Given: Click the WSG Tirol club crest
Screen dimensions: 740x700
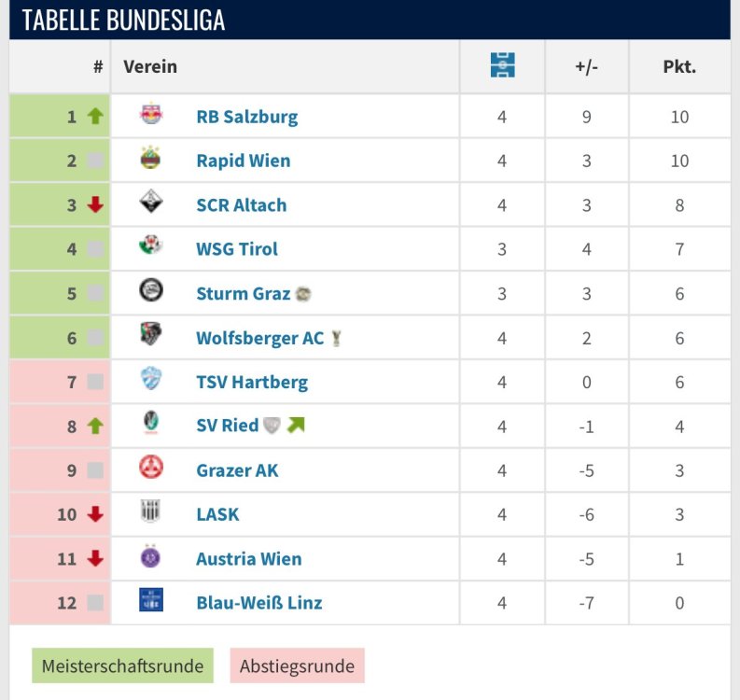Looking at the screenshot, I should coord(150,247).
